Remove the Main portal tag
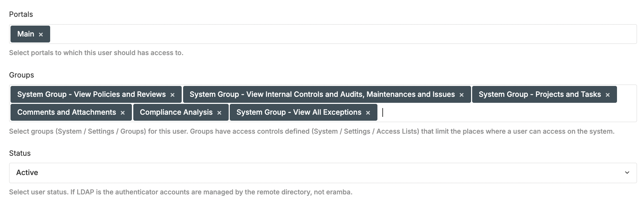Viewport: 644px width, 207px height. tap(41, 34)
